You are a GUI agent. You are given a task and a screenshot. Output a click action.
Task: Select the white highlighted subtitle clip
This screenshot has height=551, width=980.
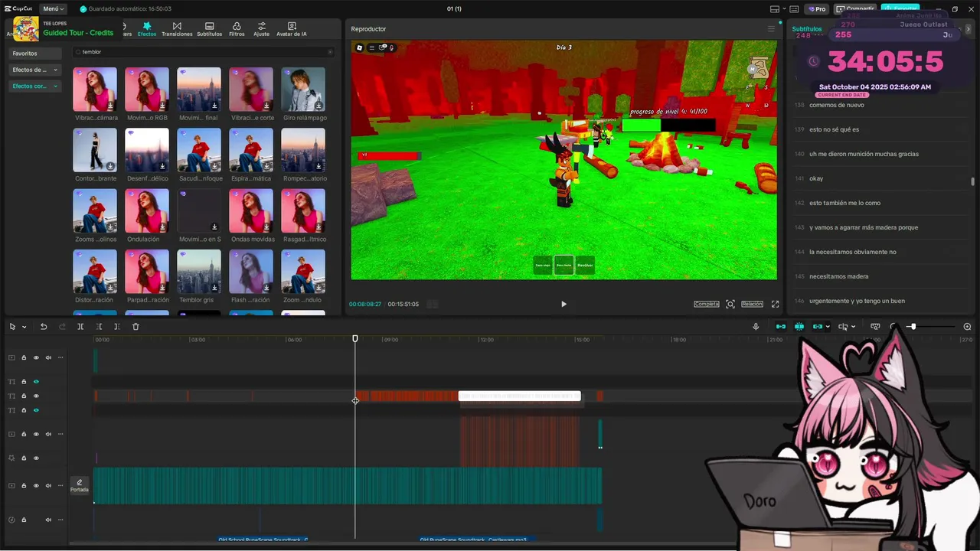click(x=520, y=396)
